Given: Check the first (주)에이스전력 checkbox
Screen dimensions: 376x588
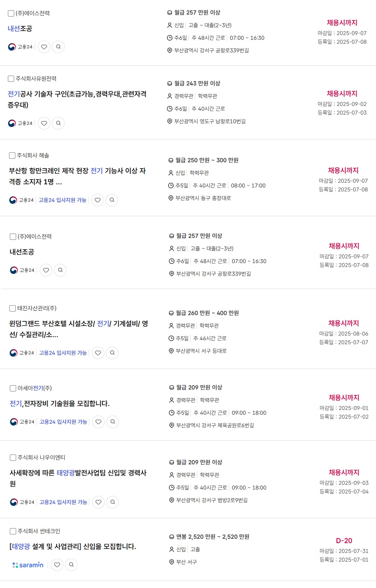Looking at the screenshot, I should [x=11, y=13].
